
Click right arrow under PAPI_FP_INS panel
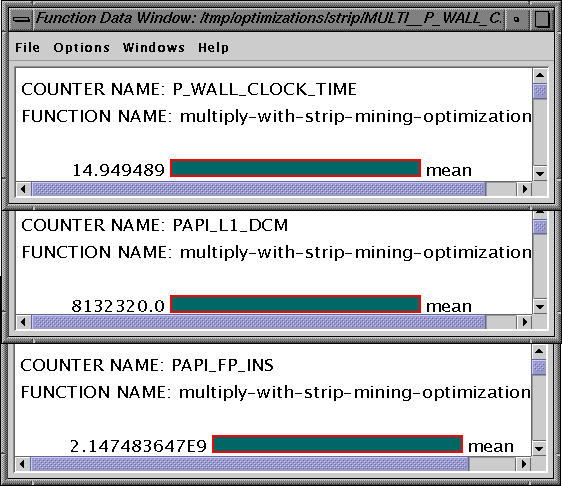pos(524,464)
